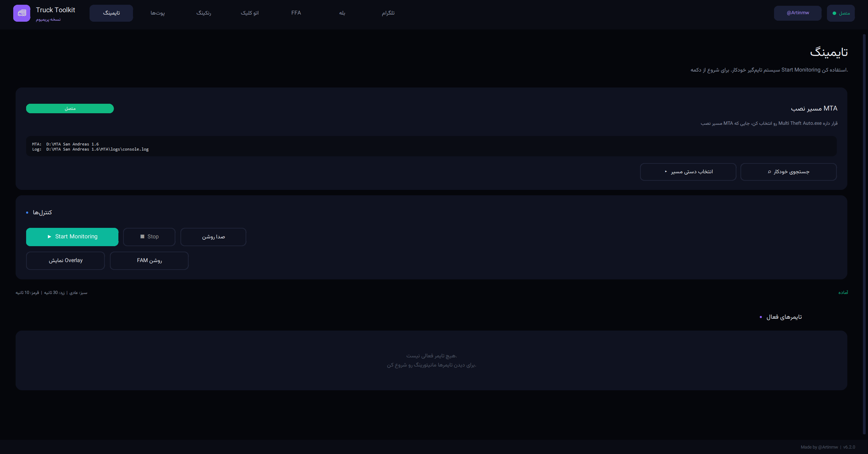Toggle the نمایش Overlay button
This screenshot has width=868, height=454.
pyautogui.click(x=65, y=260)
